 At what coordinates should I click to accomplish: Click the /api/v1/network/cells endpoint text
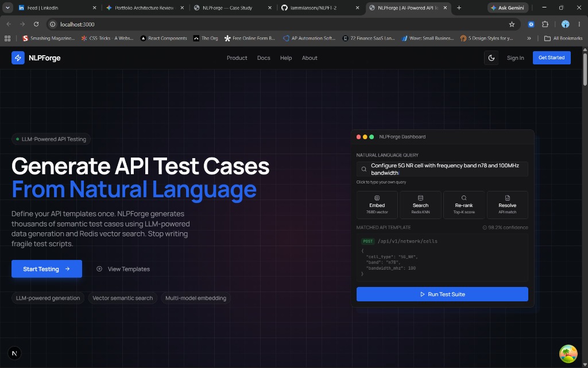point(408,241)
